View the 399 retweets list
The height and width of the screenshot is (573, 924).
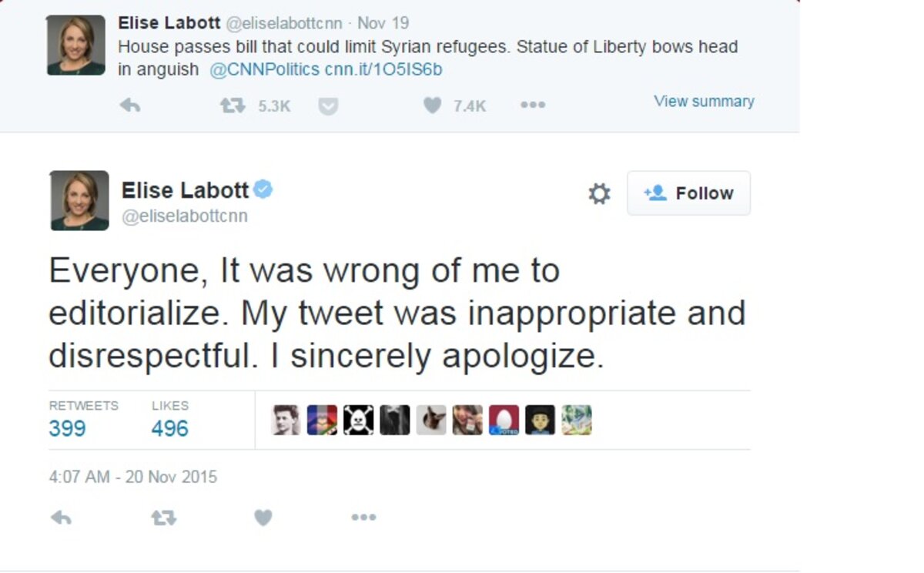pyautogui.click(x=67, y=428)
